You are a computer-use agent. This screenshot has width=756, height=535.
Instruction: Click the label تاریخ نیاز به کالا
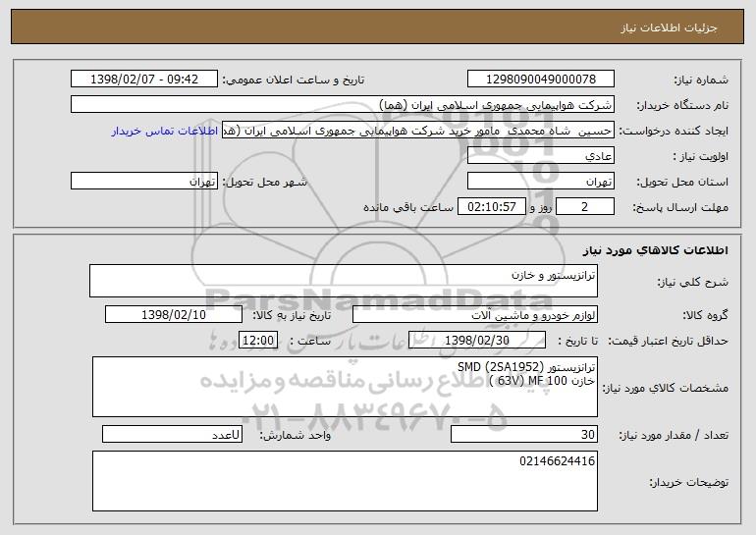292,316
